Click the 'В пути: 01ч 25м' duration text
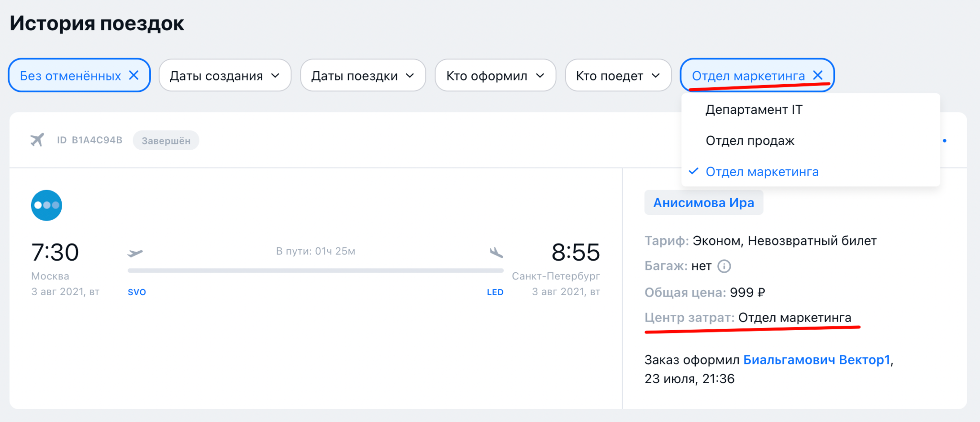 click(x=315, y=251)
